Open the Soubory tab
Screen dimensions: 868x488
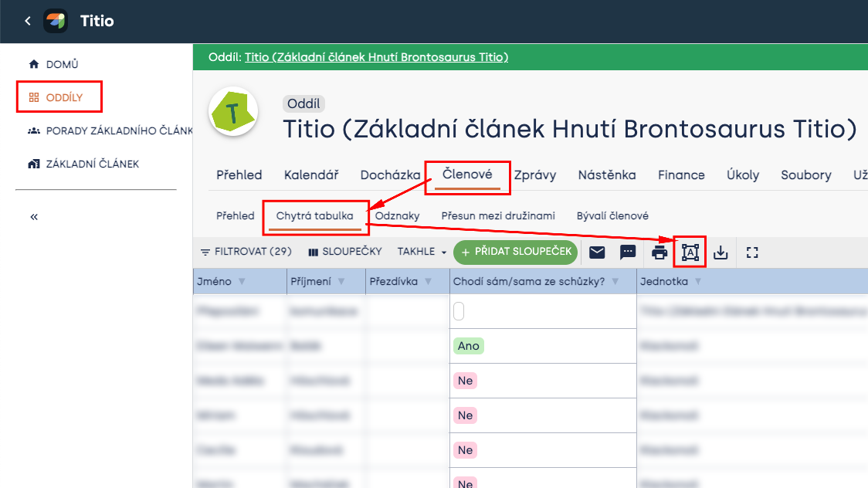(806, 175)
